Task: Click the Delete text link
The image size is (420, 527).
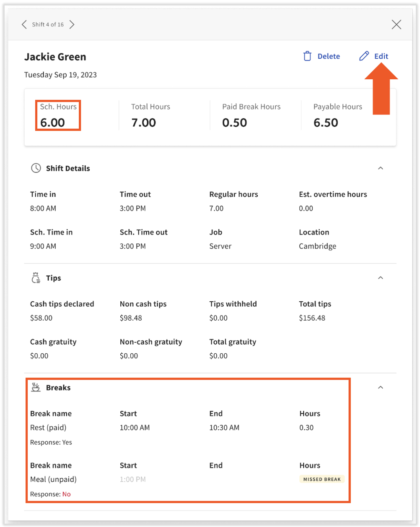Action: (x=329, y=56)
